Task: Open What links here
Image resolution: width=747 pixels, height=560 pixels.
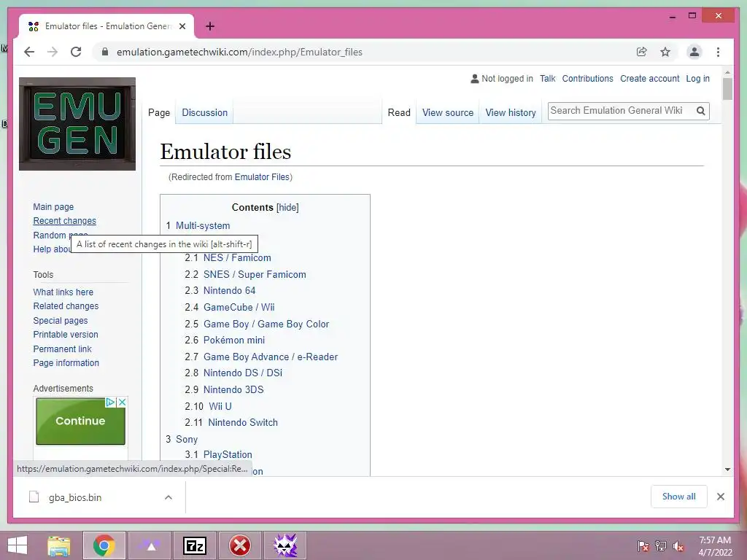Action: [63, 292]
